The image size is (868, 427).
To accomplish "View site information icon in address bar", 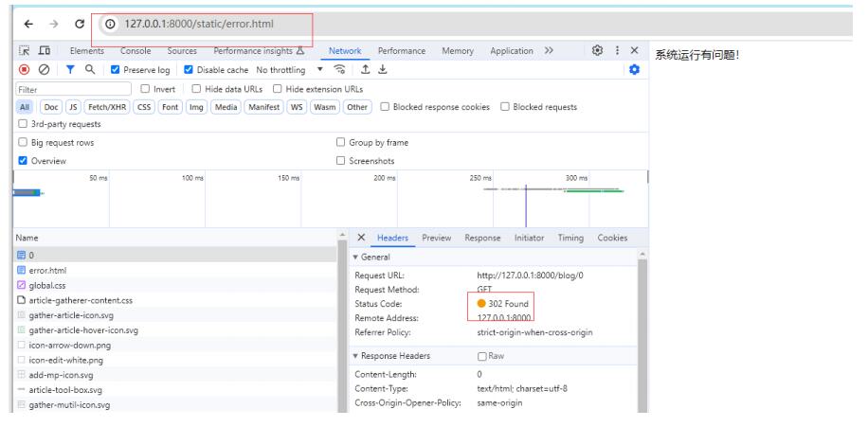I will click(x=110, y=24).
